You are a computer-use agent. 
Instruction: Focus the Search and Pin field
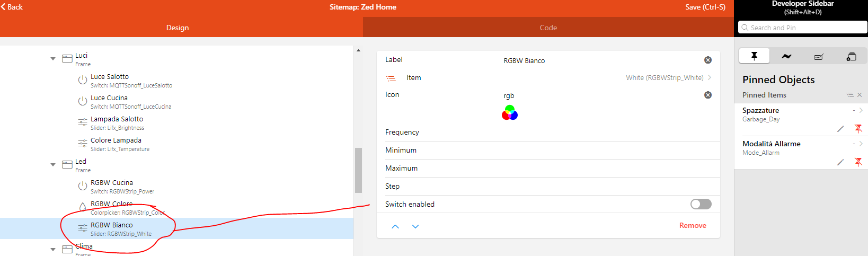tap(802, 28)
